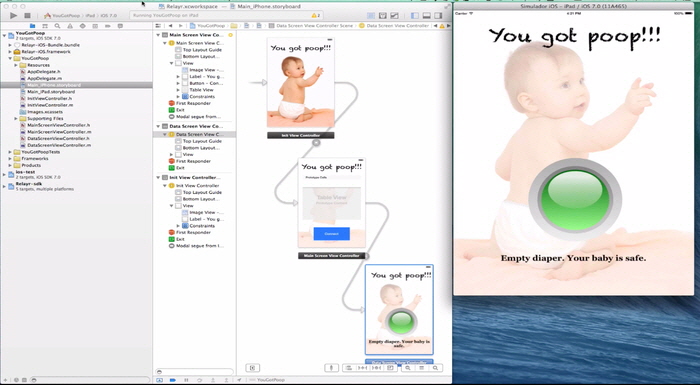Open the issue navigator warning icon
Image resolution: width=700 pixels, height=385 pixels.
[70, 26]
